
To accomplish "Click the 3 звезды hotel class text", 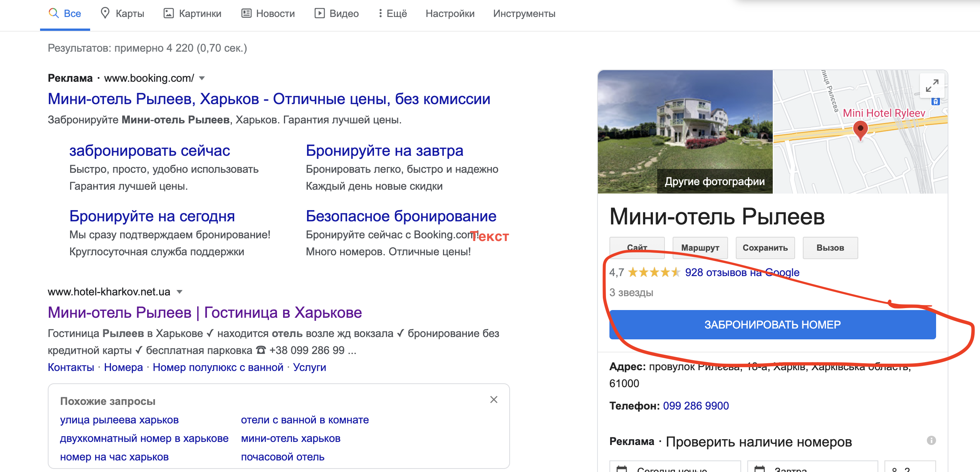I will point(631,293).
